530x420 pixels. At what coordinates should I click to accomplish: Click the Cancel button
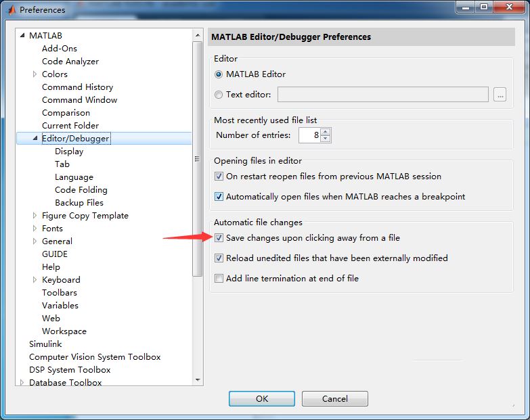pyautogui.click(x=334, y=399)
